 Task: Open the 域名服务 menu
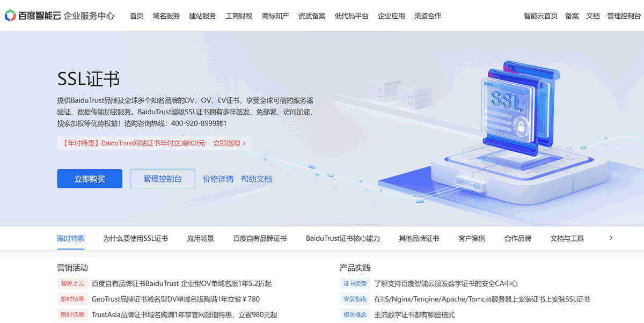(x=166, y=16)
